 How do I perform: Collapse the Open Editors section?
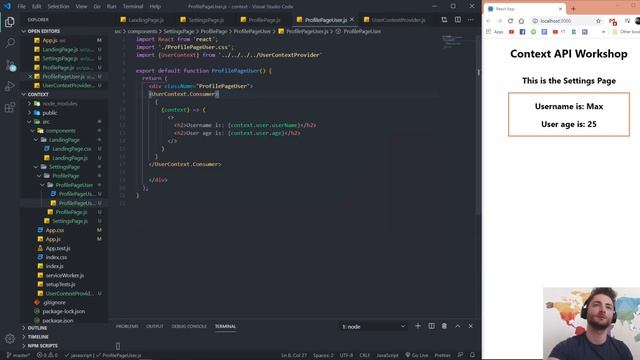click(x=24, y=31)
